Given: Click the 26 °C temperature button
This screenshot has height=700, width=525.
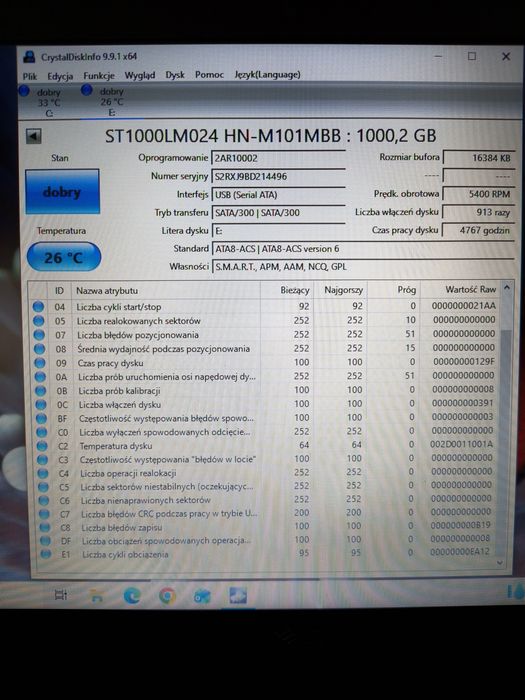Looking at the screenshot, I should [64, 257].
